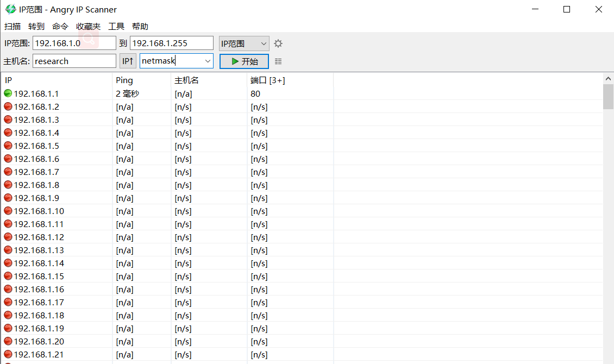Select the row 192.168.1.6
The image size is (614, 364).
pos(302,159)
